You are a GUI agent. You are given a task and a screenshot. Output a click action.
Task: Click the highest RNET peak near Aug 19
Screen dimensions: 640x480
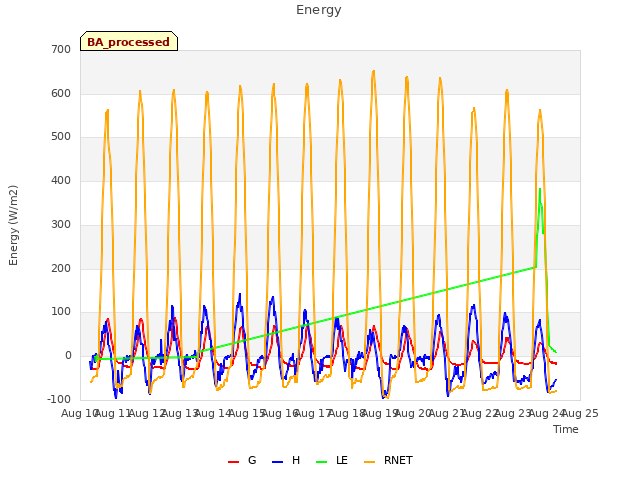tap(373, 72)
